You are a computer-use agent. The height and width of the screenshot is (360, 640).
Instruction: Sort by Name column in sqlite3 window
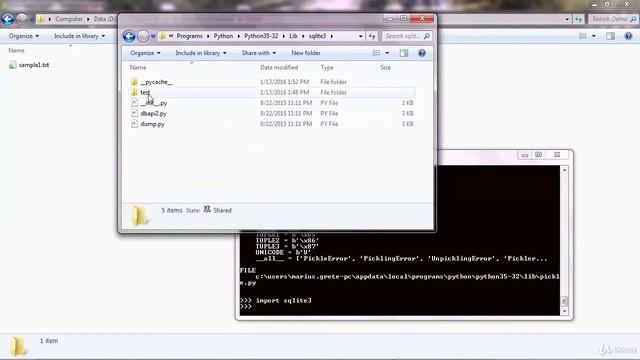pyautogui.click(x=138, y=67)
